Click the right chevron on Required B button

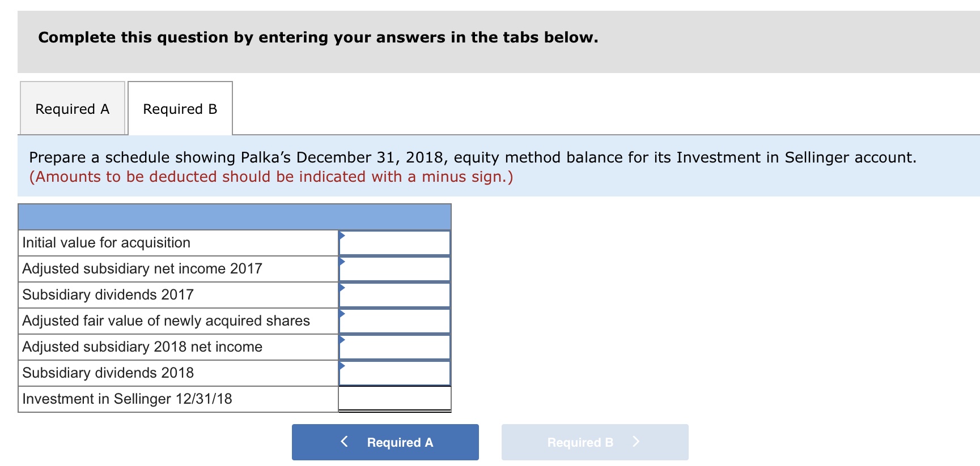[x=636, y=442]
